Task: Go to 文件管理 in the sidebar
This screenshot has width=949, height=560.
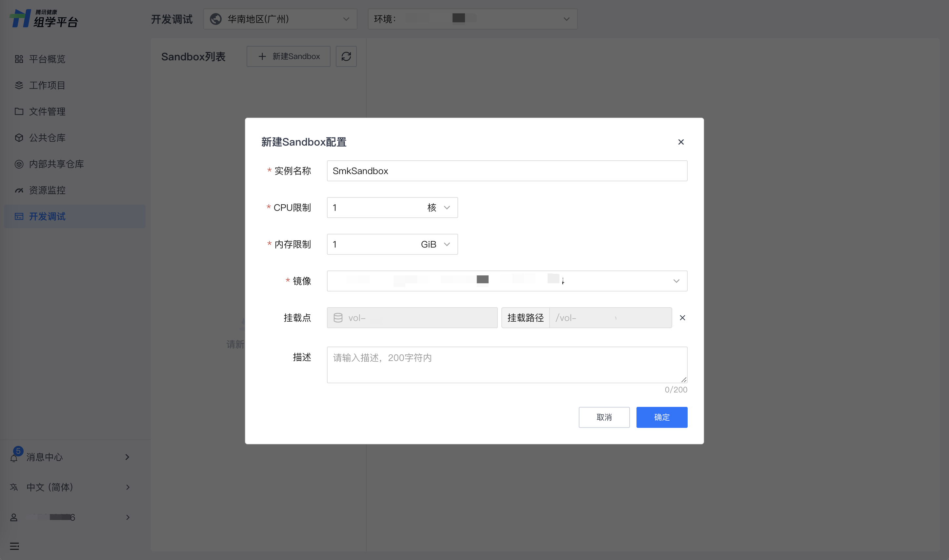Action: click(47, 112)
